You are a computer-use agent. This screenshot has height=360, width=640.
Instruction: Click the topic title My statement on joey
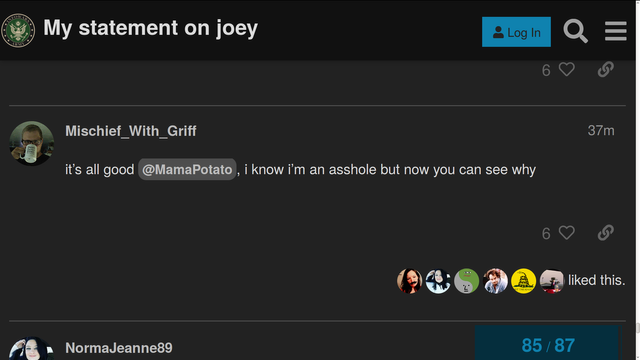click(x=151, y=28)
